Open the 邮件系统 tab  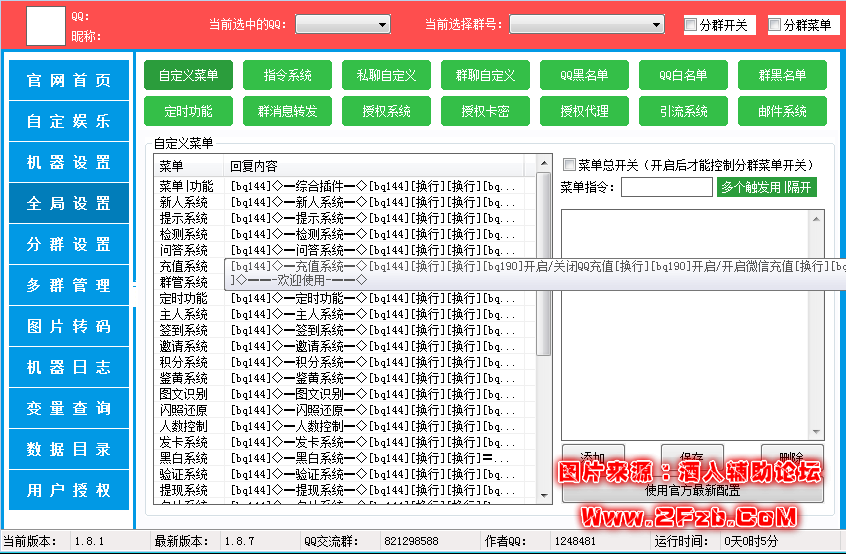782,112
